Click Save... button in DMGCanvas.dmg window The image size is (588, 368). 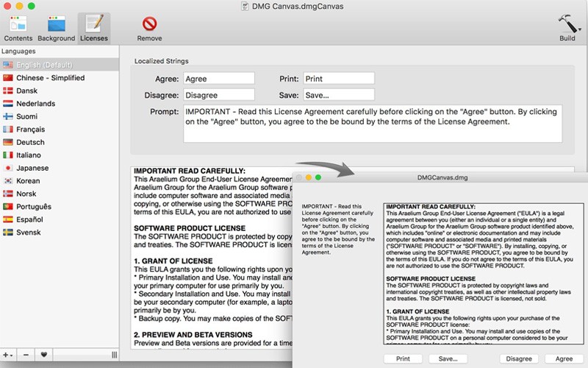(x=448, y=358)
